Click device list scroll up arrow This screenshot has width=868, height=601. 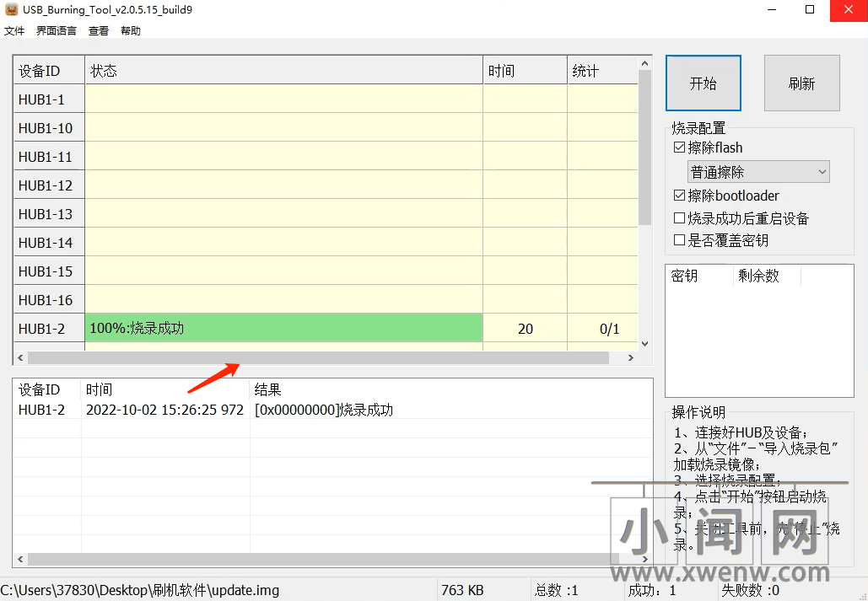(645, 63)
